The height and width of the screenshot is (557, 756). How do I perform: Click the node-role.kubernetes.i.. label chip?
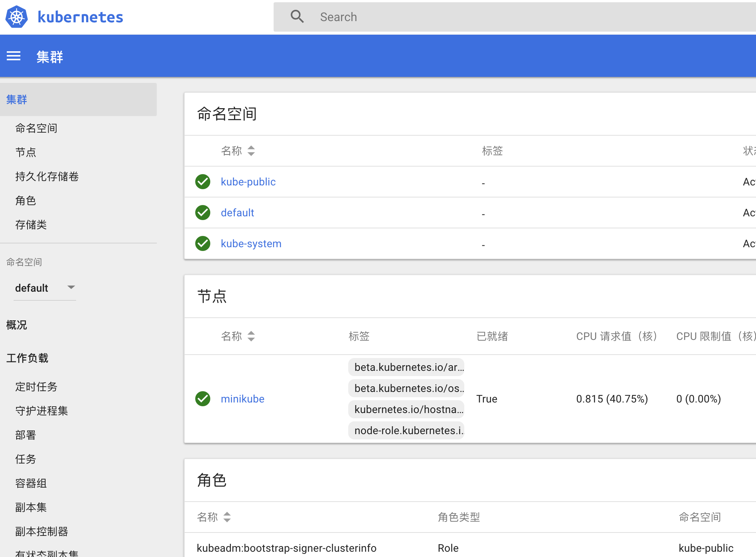coord(406,430)
